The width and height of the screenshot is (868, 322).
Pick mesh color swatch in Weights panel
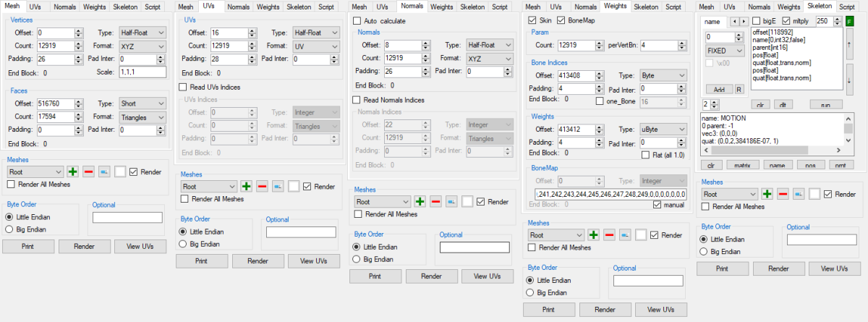(641, 235)
